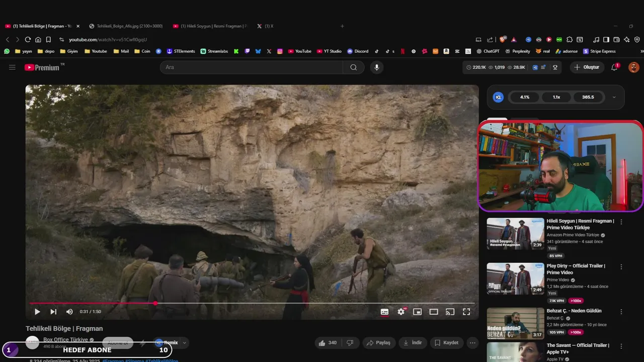644x362 pixels.
Task: Open Stripe Express bookmark
Action: (599, 51)
